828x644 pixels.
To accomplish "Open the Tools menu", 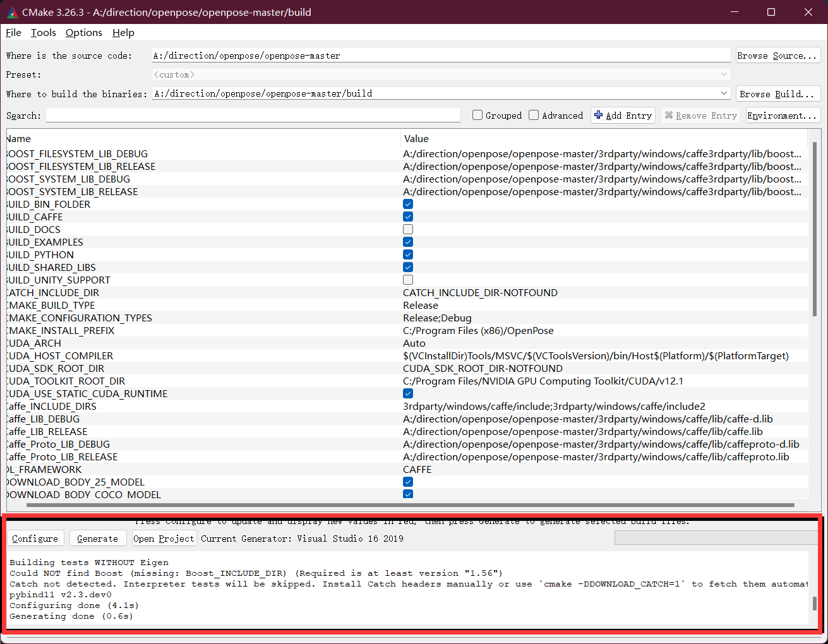I will (x=44, y=33).
